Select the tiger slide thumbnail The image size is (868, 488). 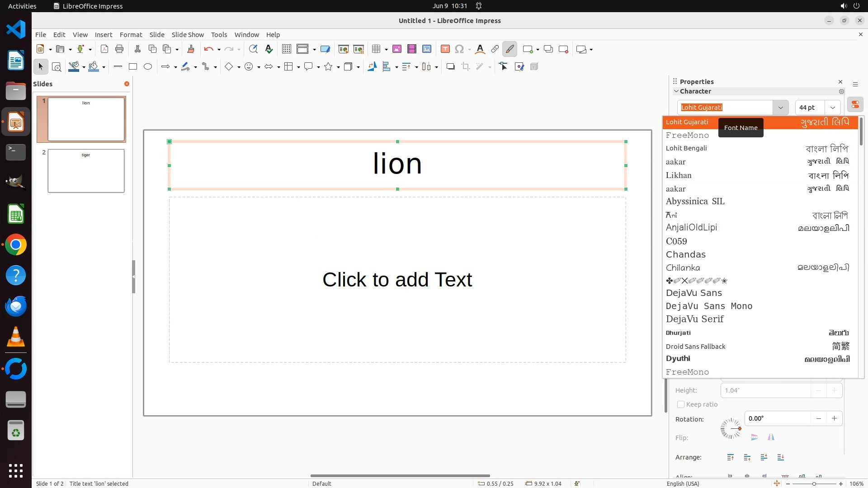pyautogui.click(x=86, y=171)
